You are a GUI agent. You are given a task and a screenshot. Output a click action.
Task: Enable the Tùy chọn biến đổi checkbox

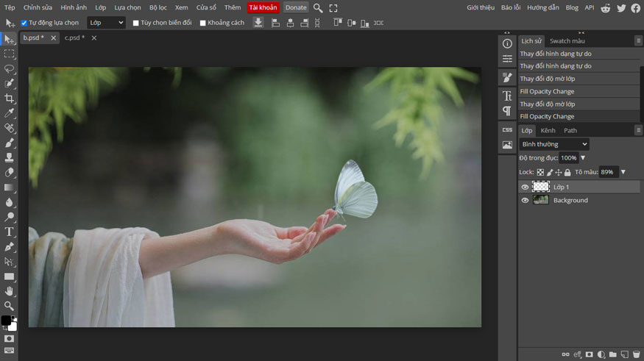point(135,23)
